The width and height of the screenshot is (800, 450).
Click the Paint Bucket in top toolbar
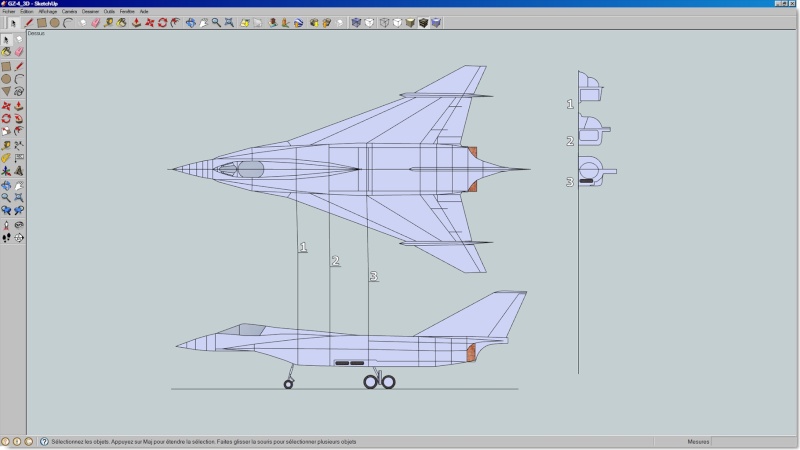click(121, 22)
